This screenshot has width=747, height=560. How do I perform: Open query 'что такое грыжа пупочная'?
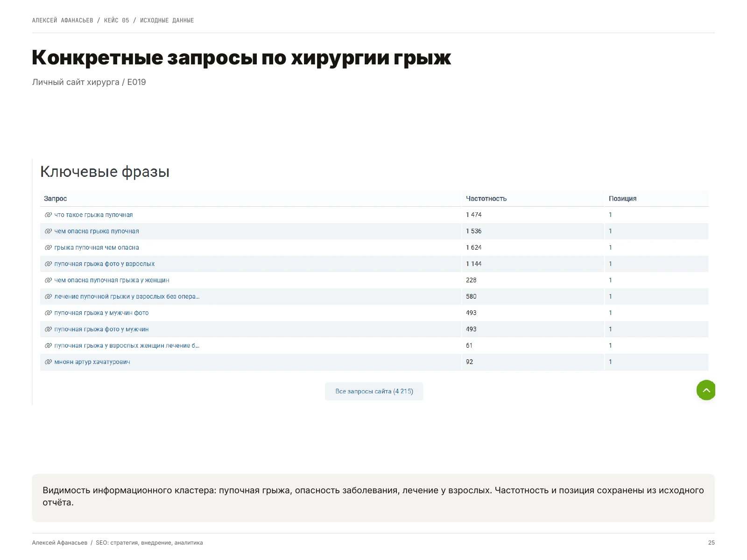[x=93, y=215]
